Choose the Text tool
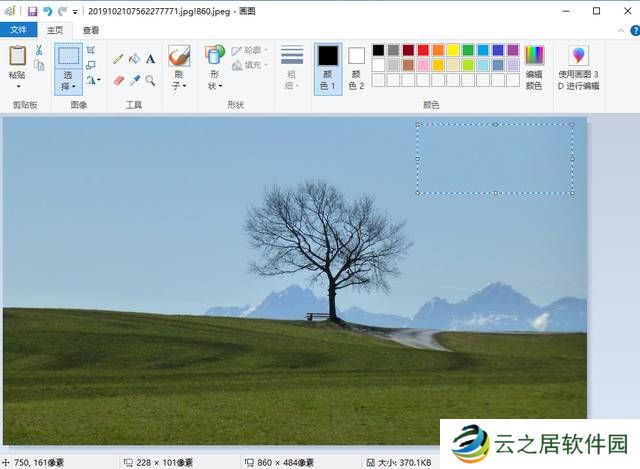 point(150,59)
